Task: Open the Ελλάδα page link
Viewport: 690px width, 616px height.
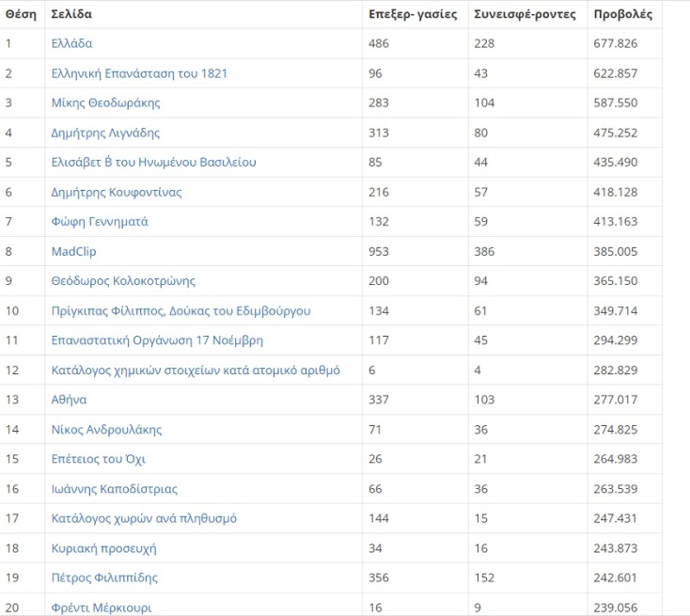Action: (x=71, y=43)
